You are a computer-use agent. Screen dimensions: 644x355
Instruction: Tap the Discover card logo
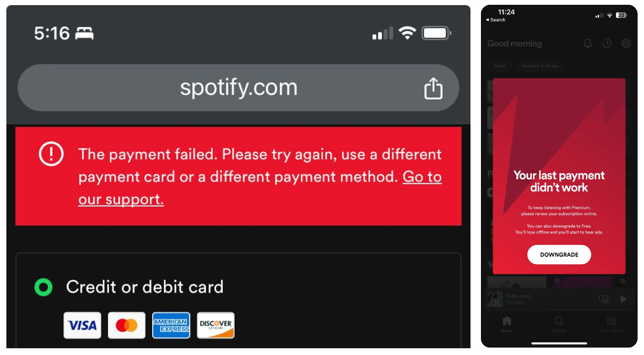point(215,325)
